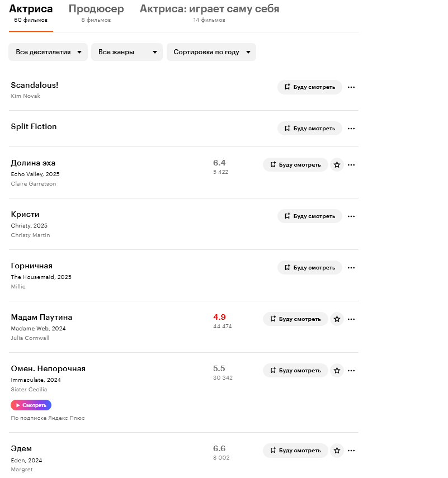This screenshot has width=448, height=478.
Task: Open more options for Split Fiction
Action: (x=351, y=129)
